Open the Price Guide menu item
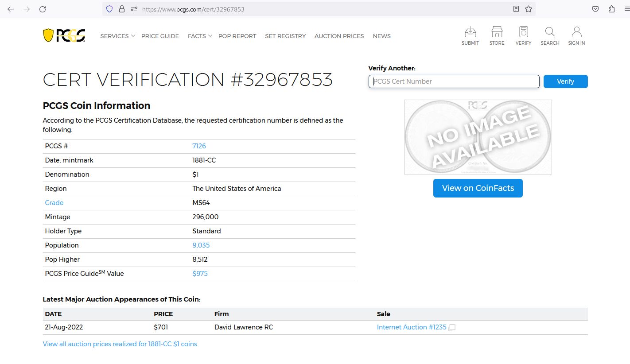This screenshot has height=364, width=630. [x=160, y=36]
